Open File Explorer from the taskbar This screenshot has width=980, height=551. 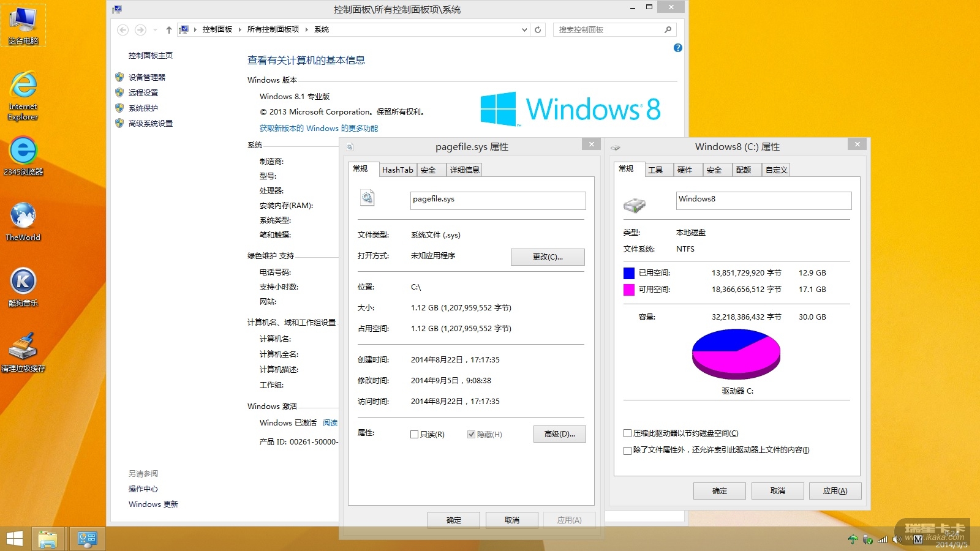(48, 539)
